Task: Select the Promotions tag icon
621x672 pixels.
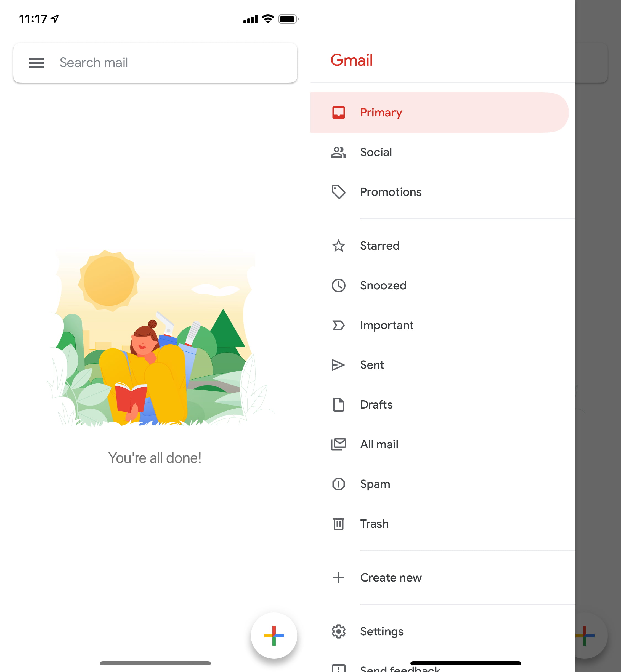Action: tap(338, 192)
